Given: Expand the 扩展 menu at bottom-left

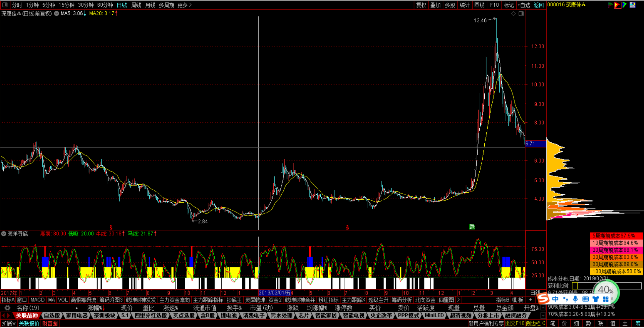Looking at the screenshot, I should pos(9,323).
